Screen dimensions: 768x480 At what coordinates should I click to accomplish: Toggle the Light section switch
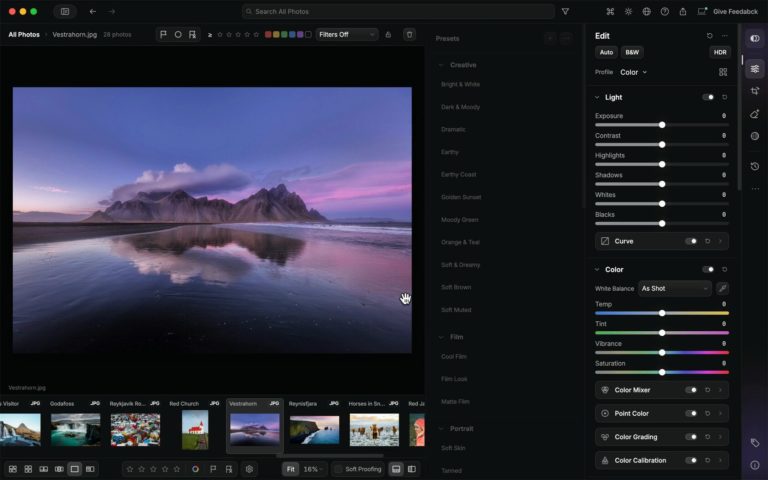click(x=708, y=97)
